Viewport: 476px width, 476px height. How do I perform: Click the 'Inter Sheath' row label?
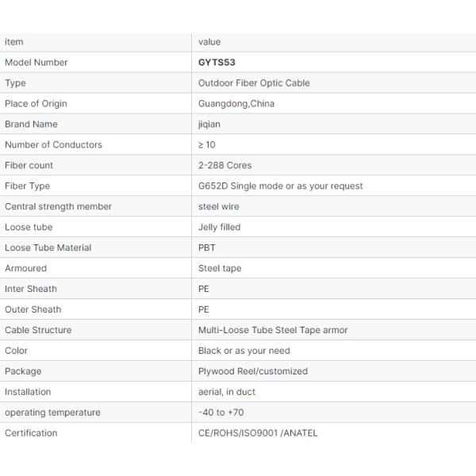(31, 289)
